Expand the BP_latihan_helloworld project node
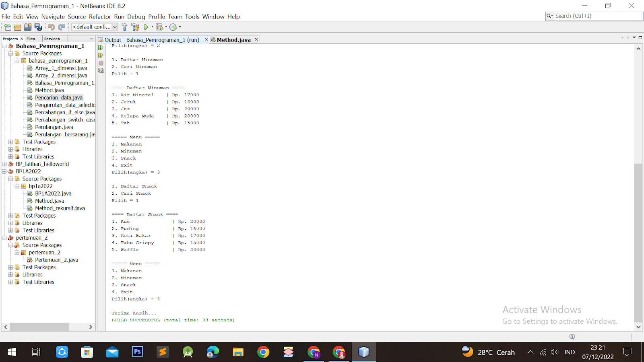Viewport: 644px width, 362px height. [4, 164]
